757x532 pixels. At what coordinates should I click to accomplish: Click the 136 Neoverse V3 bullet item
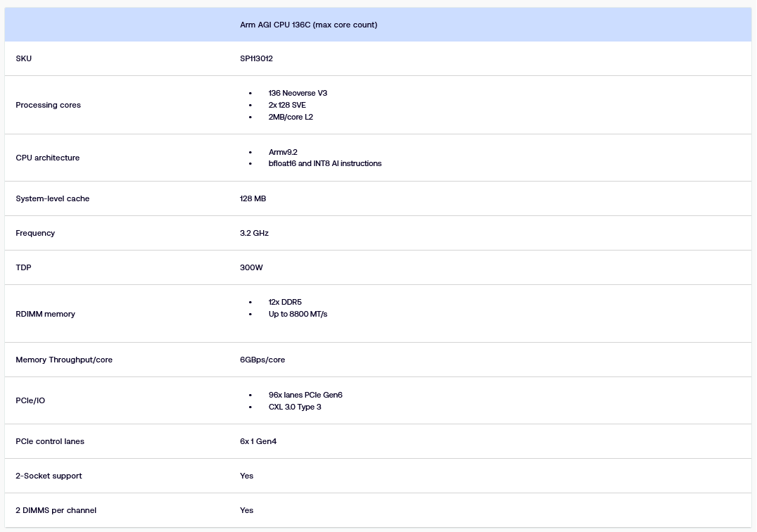pyautogui.click(x=298, y=93)
